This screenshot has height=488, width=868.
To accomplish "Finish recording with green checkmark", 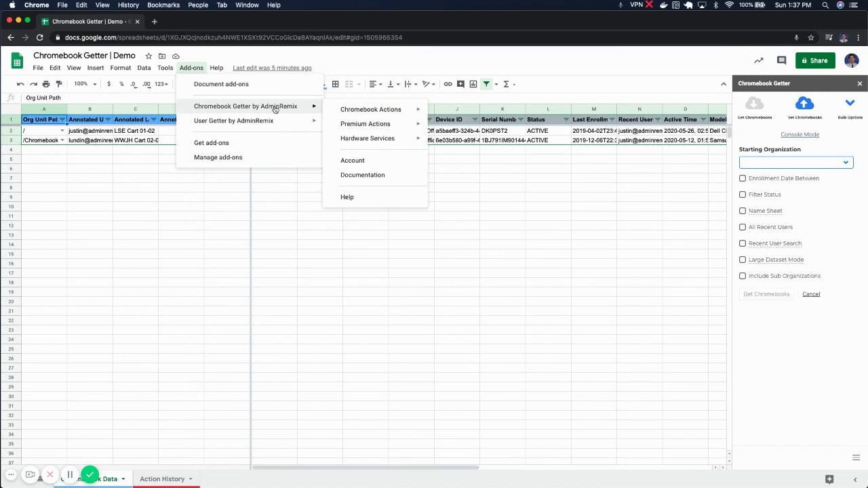I will (x=90, y=474).
